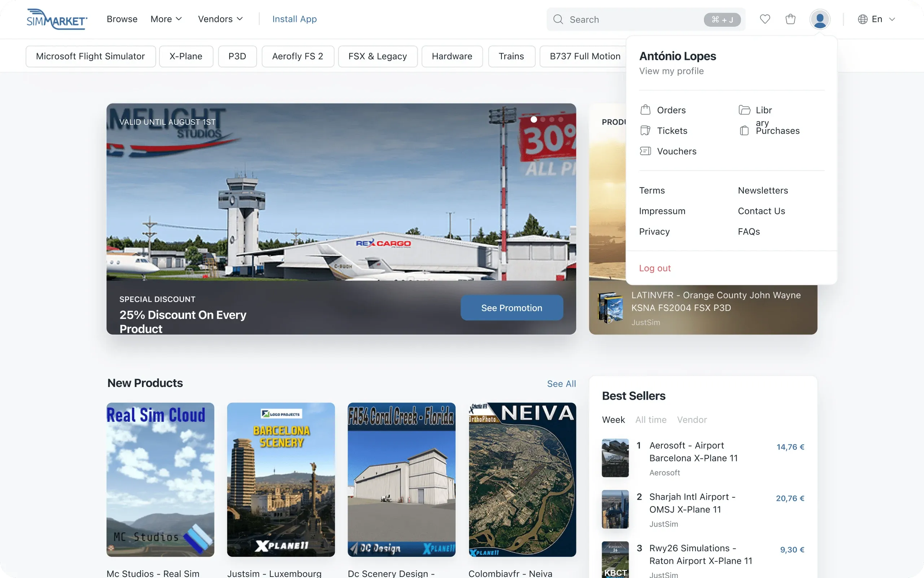
Task: Expand the More dropdown menu
Action: point(166,19)
